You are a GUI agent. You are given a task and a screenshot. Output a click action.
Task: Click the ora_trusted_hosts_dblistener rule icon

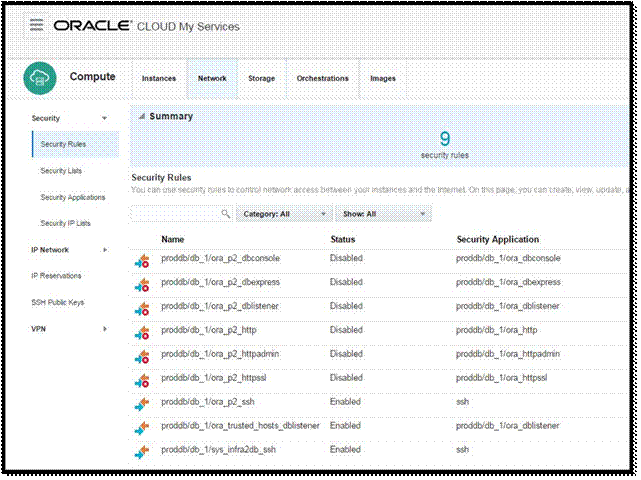[142, 427]
